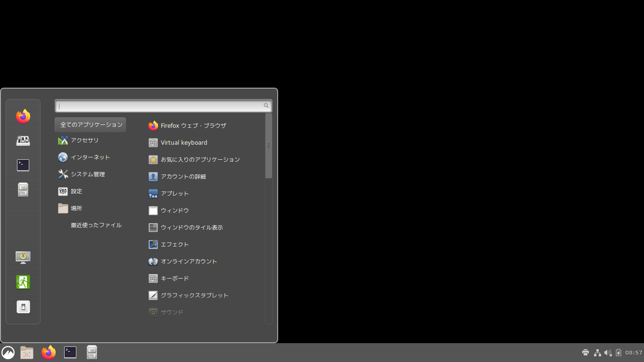Click the search magnifier icon in menu
This screenshot has height=362, width=644.
[x=266, y=106]
